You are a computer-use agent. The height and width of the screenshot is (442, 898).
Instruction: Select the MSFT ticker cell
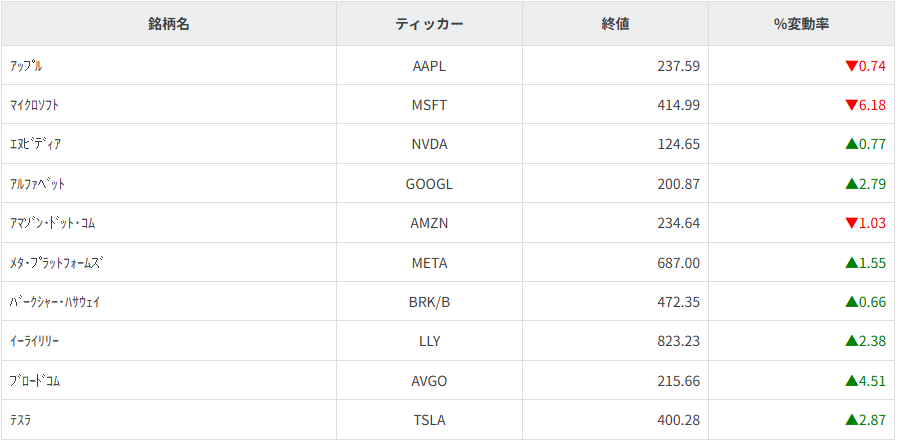[429, 105]
